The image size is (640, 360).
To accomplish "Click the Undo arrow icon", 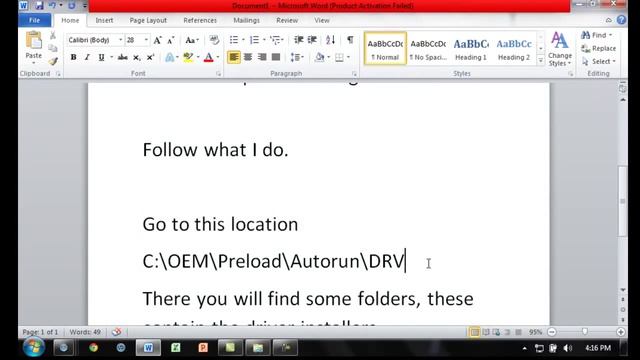I will pyautogui.click(x=53, y=6).
